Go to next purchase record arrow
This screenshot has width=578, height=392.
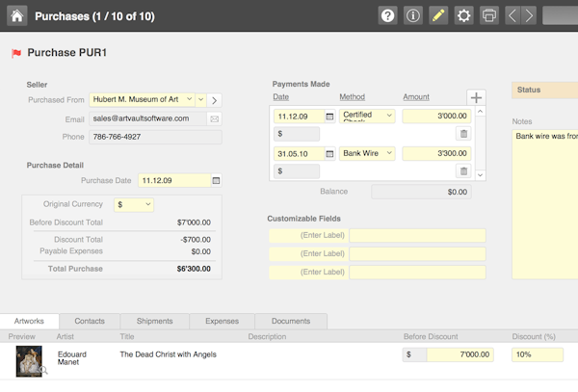tap(529, 15)
